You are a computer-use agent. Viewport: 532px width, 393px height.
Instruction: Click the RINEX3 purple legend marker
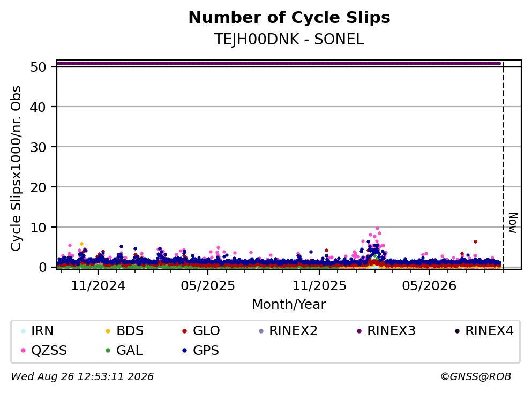359,331
